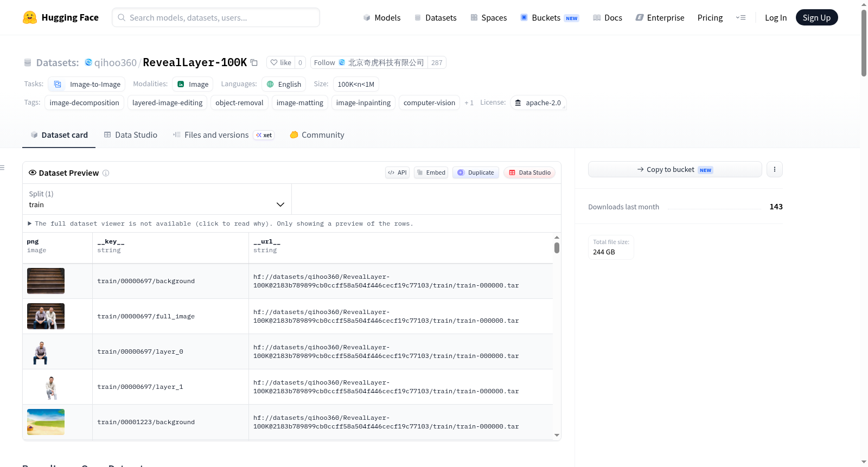Switch to the Data Studio tab

(131, 135)
